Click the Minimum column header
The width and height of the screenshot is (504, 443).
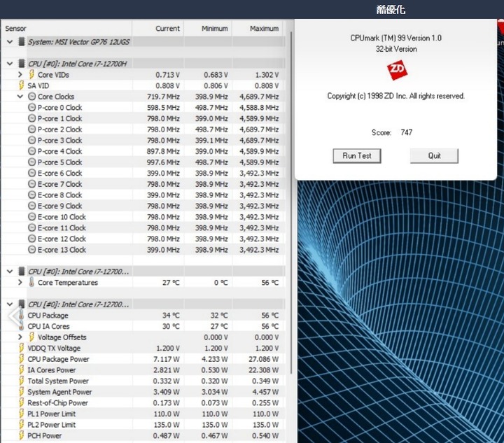pos(208,28)
